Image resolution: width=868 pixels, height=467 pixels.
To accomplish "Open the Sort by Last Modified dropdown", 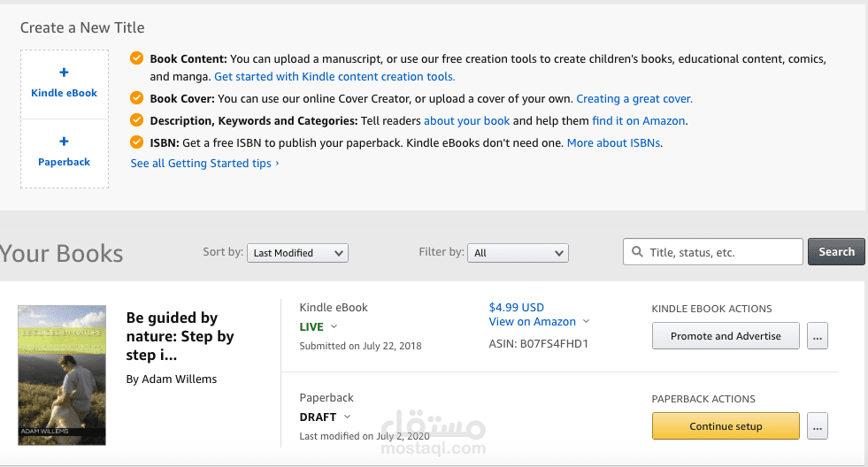I will pyautogui.click(x=297, y=253).
